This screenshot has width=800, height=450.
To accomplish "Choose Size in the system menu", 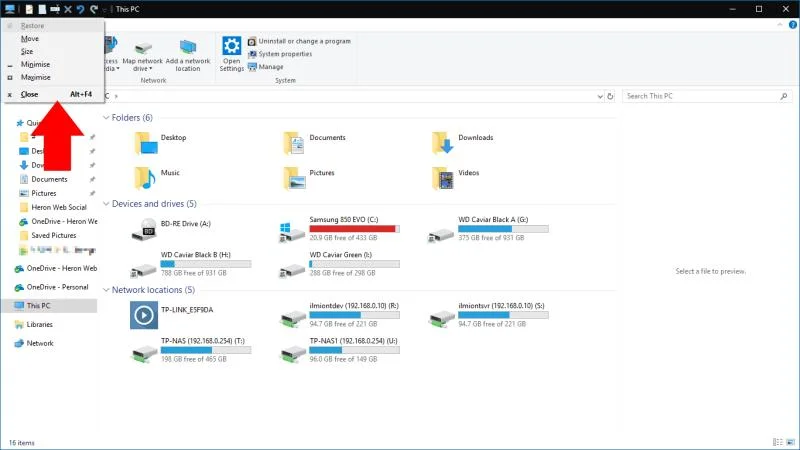I will coord(54,52).
